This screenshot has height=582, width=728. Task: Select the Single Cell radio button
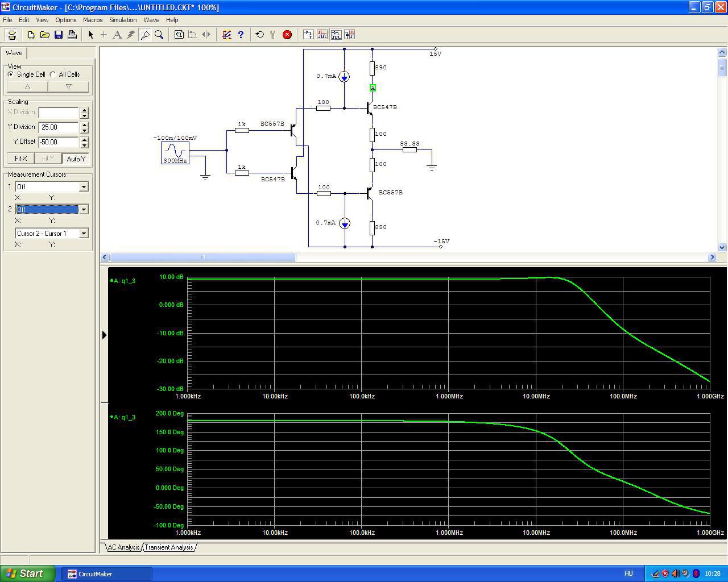click(x=11, y=74)
